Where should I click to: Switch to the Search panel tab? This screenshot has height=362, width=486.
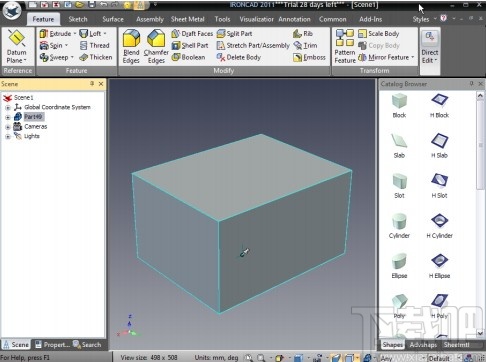(87, 345)
